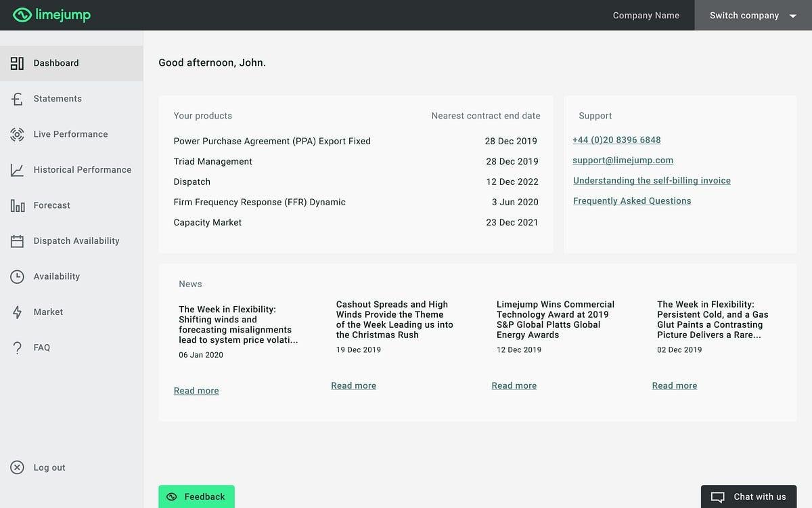Click the 12 Dec 2019 news date
The width and height of the screenshot is (812, 508).
point(519,350)
